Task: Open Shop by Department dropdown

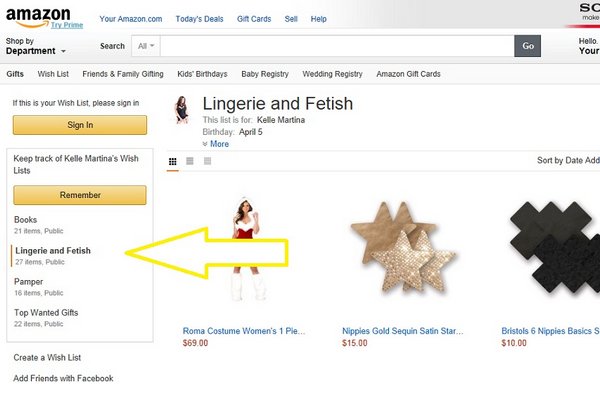Action: [36, 46]
